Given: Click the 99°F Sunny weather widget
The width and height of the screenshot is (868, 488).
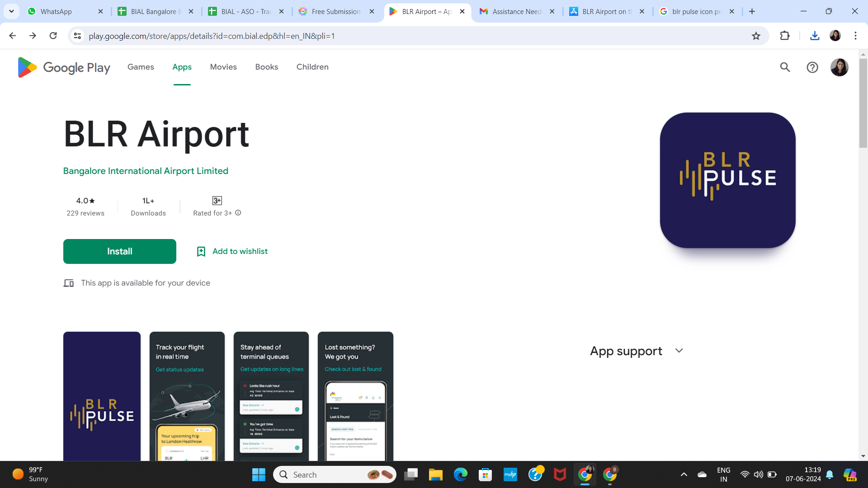Looking at the screenshot, I should [30, 474].
